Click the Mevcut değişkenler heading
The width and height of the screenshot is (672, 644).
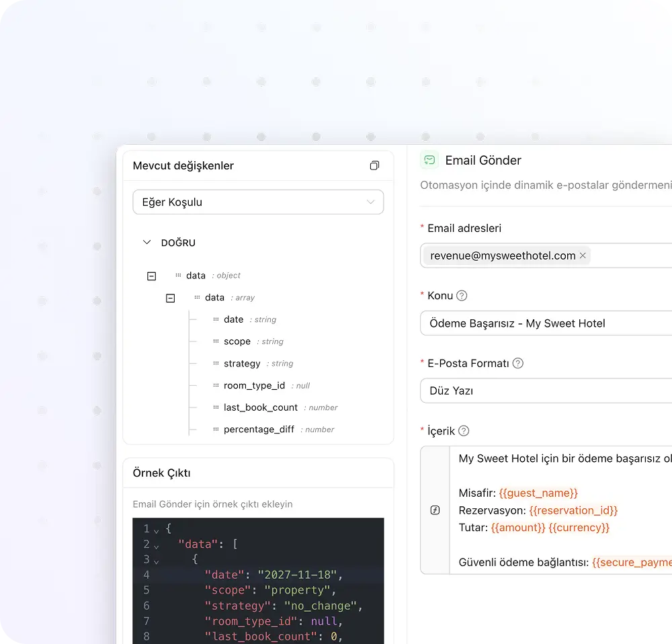(x=183, y=166)
